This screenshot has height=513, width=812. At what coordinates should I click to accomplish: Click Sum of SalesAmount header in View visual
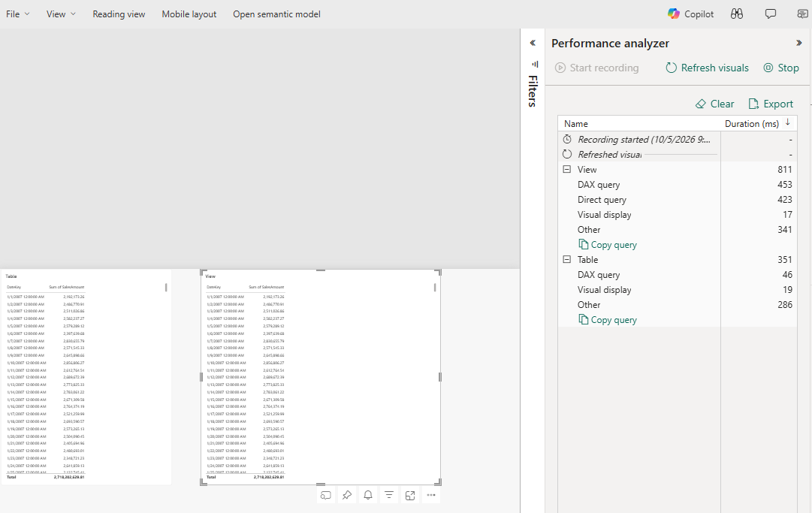click(266, 287)
